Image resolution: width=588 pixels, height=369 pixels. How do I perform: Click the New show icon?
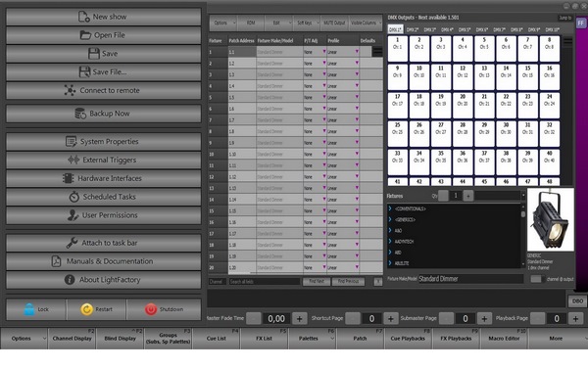pos(83,17)
